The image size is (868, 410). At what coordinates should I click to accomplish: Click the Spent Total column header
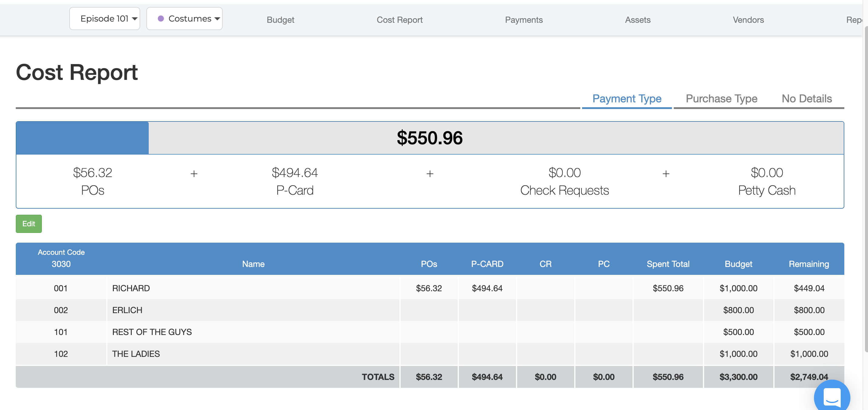[x=668, y=264]
